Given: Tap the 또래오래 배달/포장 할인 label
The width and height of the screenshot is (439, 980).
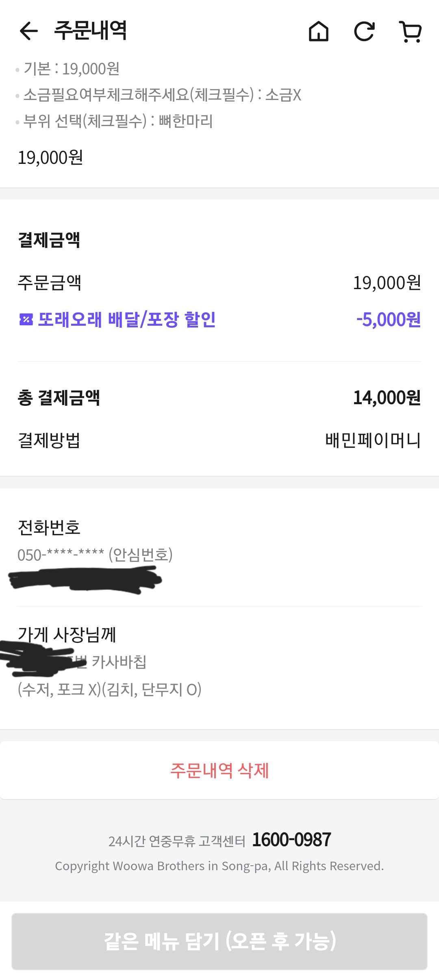Looking at the screenshot, I should [126, 320].
